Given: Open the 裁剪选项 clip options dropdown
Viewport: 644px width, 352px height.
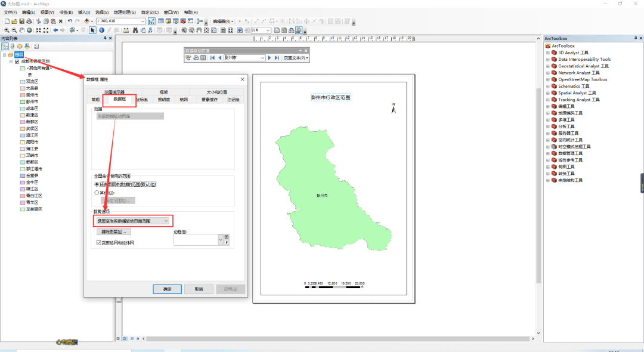Looking at the screenshot, I should (166, 221).
